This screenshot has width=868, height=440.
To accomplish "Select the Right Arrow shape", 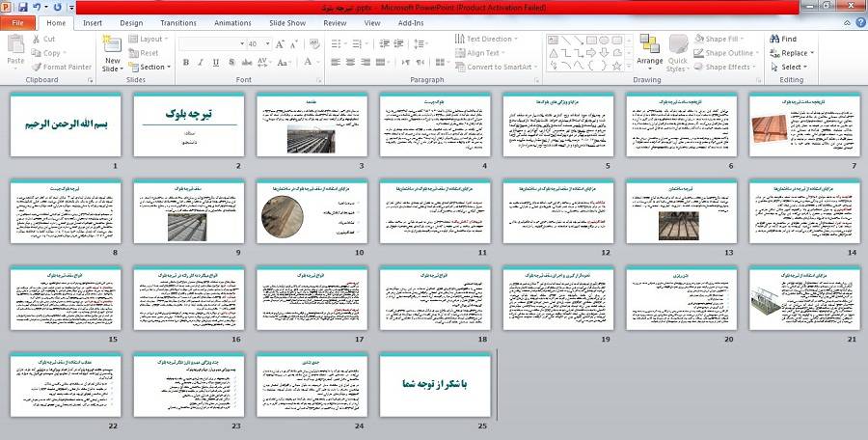I will [591, 53].
